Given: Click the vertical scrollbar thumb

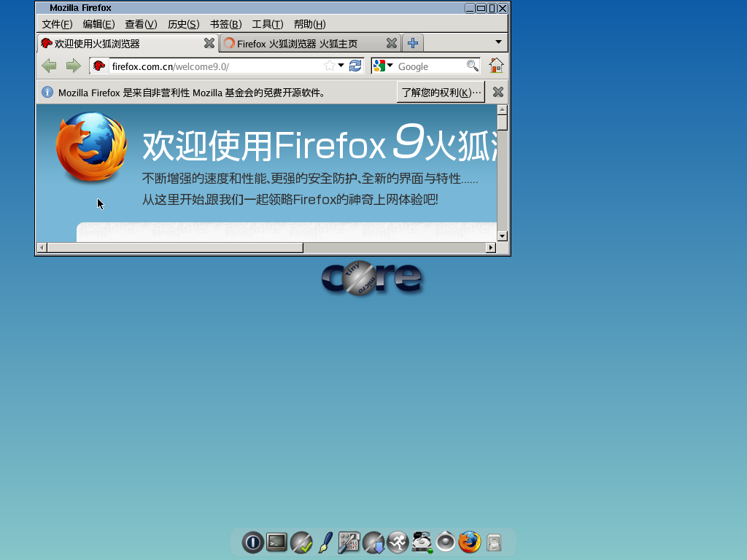Looking at the screenshot, I should [x=502, y=122].
